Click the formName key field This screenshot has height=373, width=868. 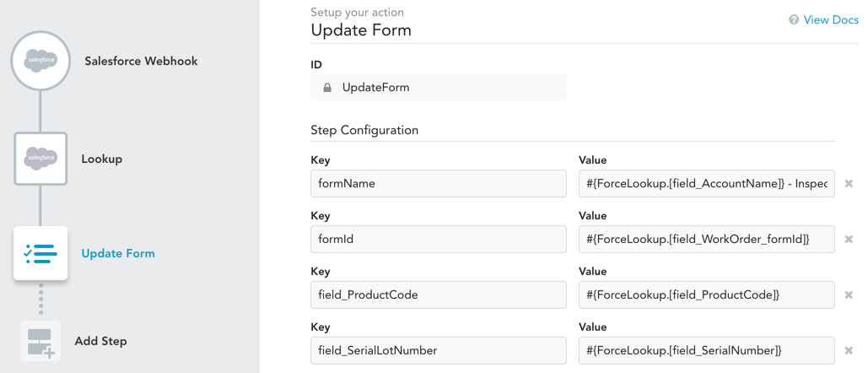pos(438,184)
